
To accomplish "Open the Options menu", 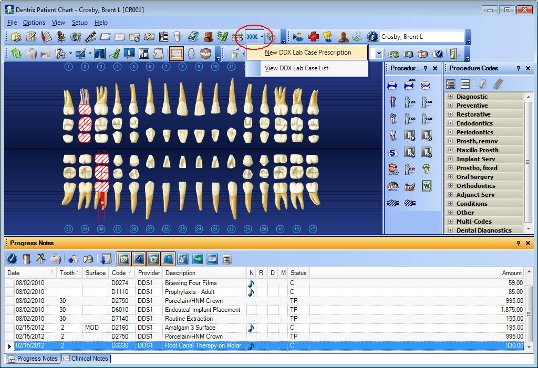I will pos(34,23).
